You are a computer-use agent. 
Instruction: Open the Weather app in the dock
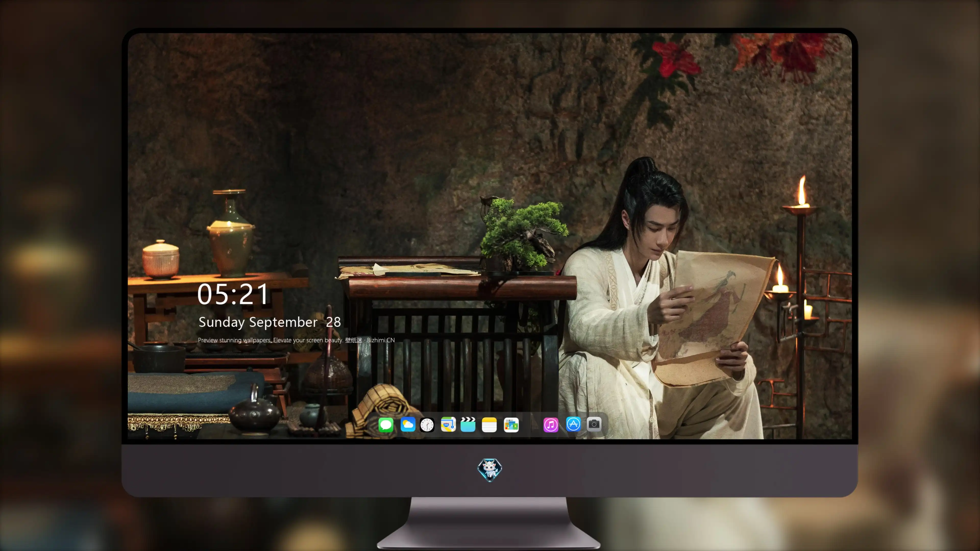[408, 424]
